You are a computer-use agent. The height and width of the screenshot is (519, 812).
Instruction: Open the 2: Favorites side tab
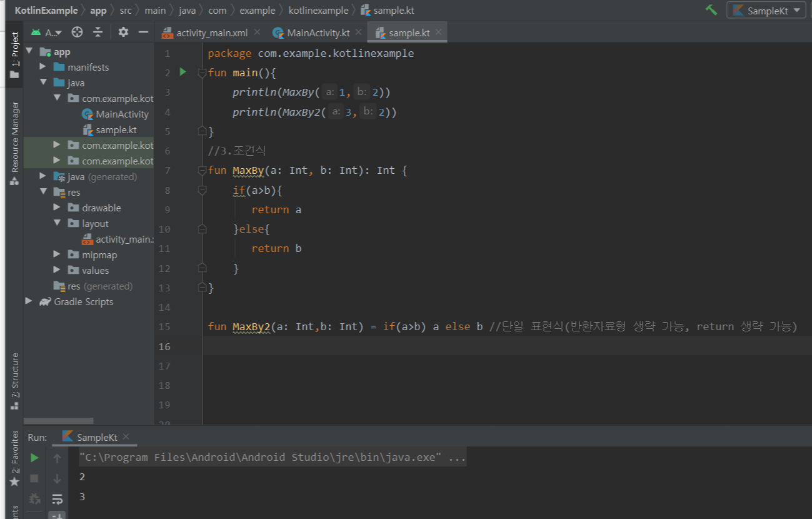point(14,458)
